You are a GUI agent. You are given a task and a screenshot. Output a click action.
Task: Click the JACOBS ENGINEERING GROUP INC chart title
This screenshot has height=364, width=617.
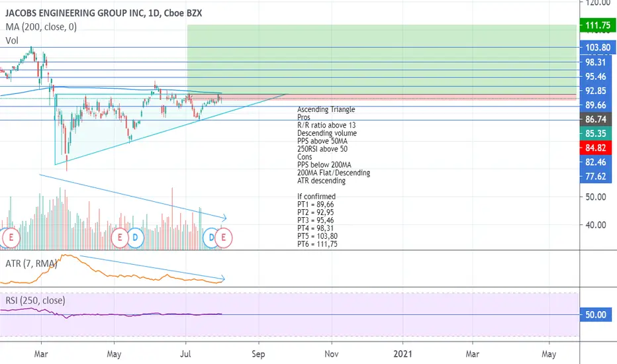(103, 13)
